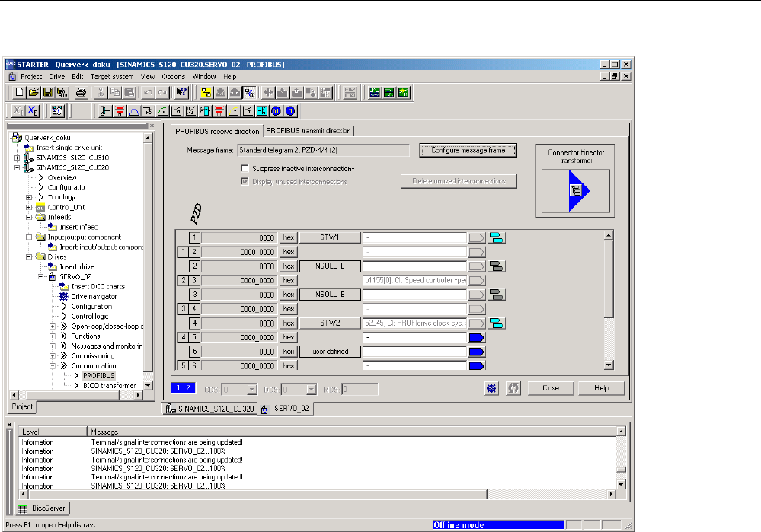Click the message log horizontal scrollbar thumb
The width and height of the screenshot is (761, 532).
click(257, 494)
